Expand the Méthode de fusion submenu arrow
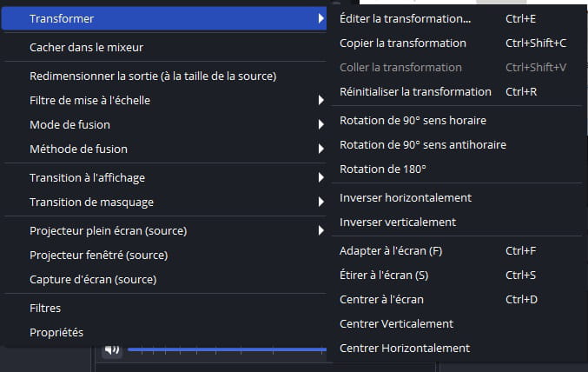This screenshot has width=588, height=372. pos(320,149)
